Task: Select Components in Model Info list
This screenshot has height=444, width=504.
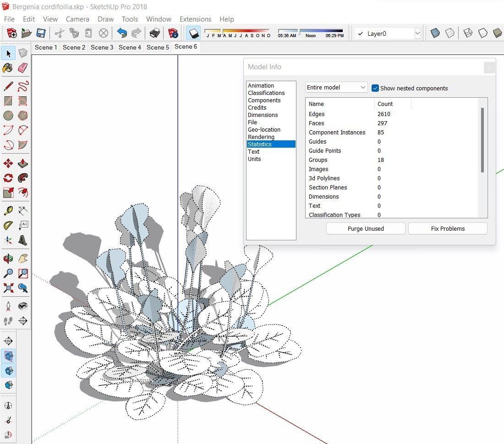Action: pos(264,100)
